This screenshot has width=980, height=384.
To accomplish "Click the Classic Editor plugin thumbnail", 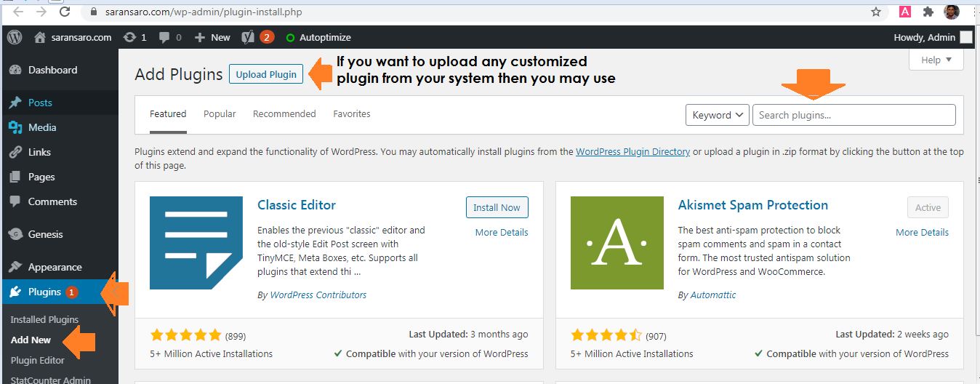I will pos(196,243).
